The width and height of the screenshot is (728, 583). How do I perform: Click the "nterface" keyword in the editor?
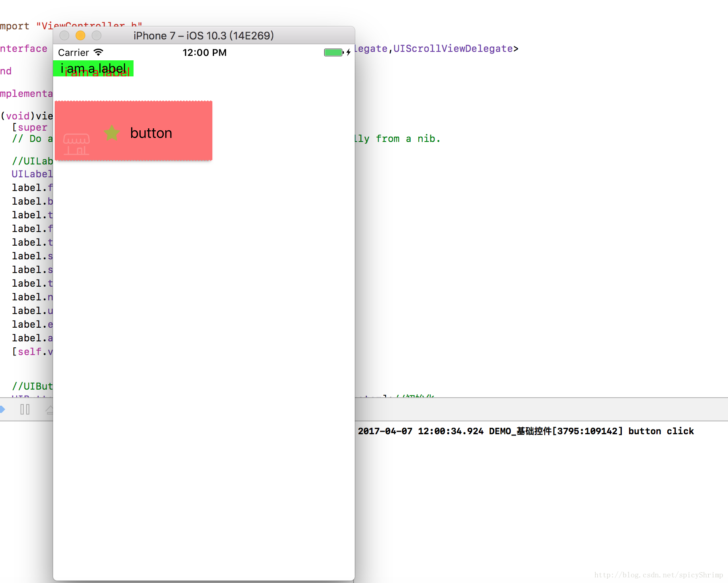click(24, 49)
